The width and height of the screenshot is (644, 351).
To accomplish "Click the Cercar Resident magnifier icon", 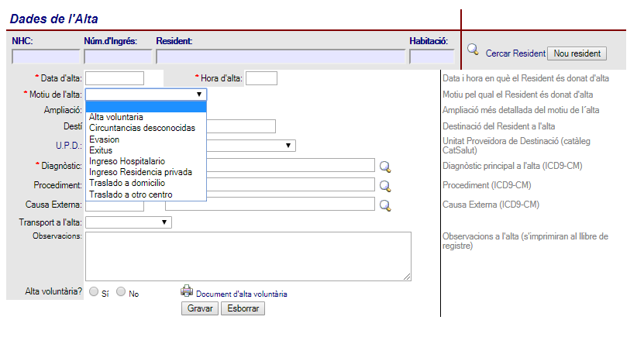I will click(x=473, y=50).
